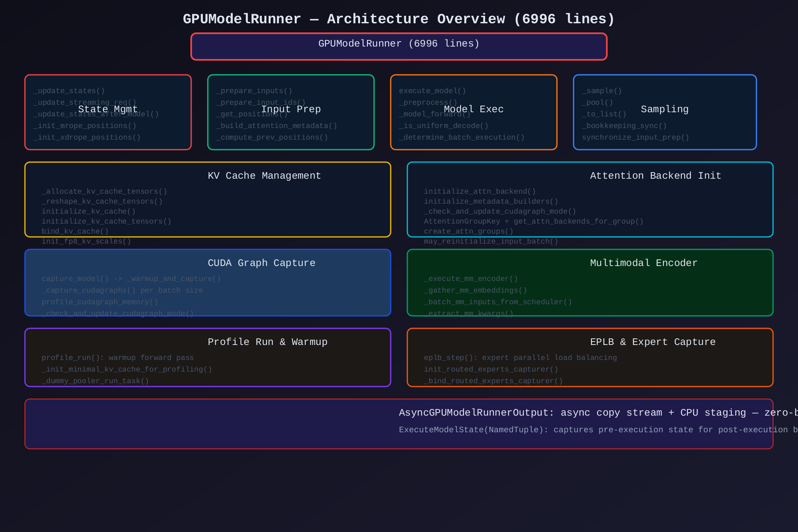Click the _execute_mm_encoder() method text

(470, 279)
